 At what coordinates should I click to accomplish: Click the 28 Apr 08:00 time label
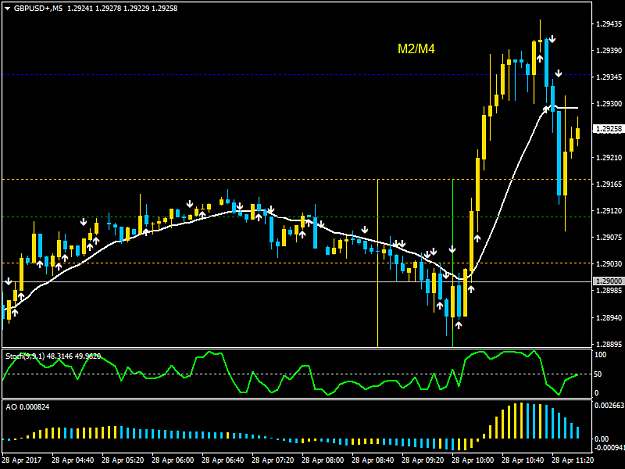[x=322, y=460]
